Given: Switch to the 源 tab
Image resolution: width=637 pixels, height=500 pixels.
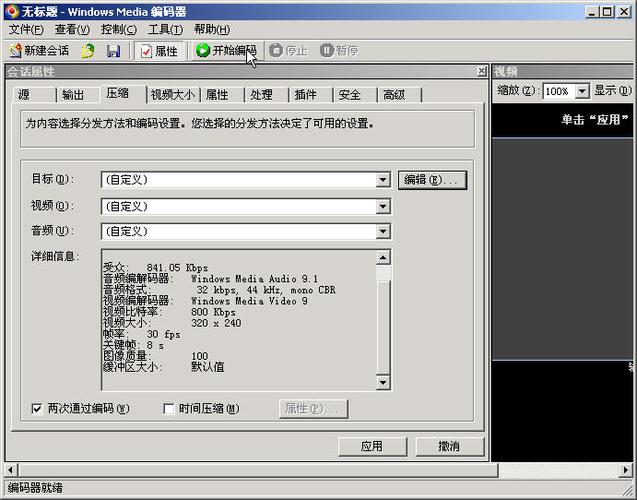Looking at the screenshot, I should tap(33, 95).
